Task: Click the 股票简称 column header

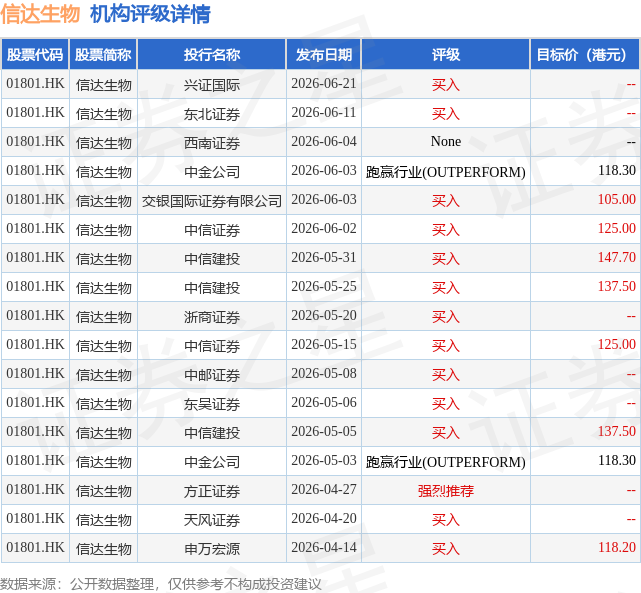Action: 103,54
